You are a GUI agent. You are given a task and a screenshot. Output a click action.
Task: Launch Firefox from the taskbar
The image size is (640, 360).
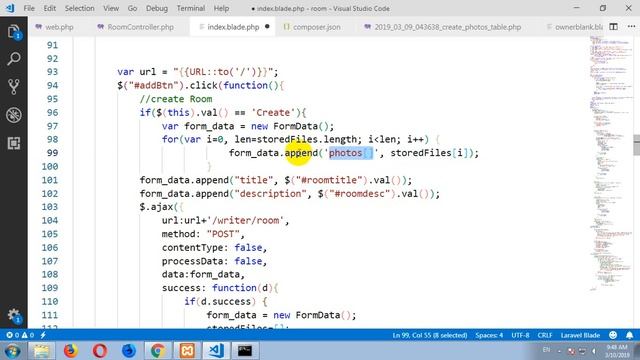tap(70, 351)
